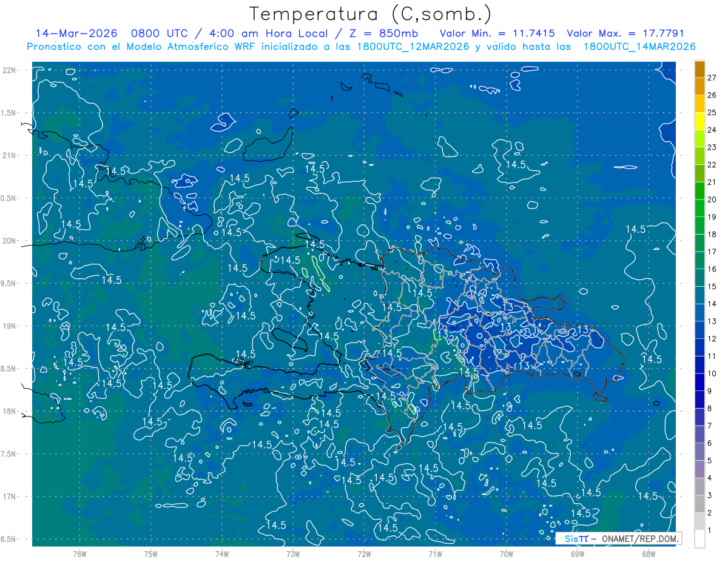This screenshot has width=728, height=562.
Task: Click the '7' colorbar value label
Action: click(710, 426)
